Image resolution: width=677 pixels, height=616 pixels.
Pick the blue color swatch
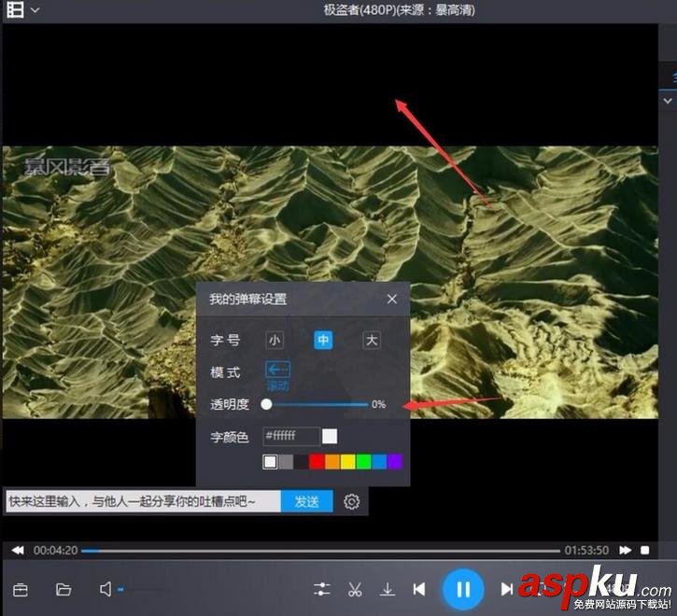[379, 461]
